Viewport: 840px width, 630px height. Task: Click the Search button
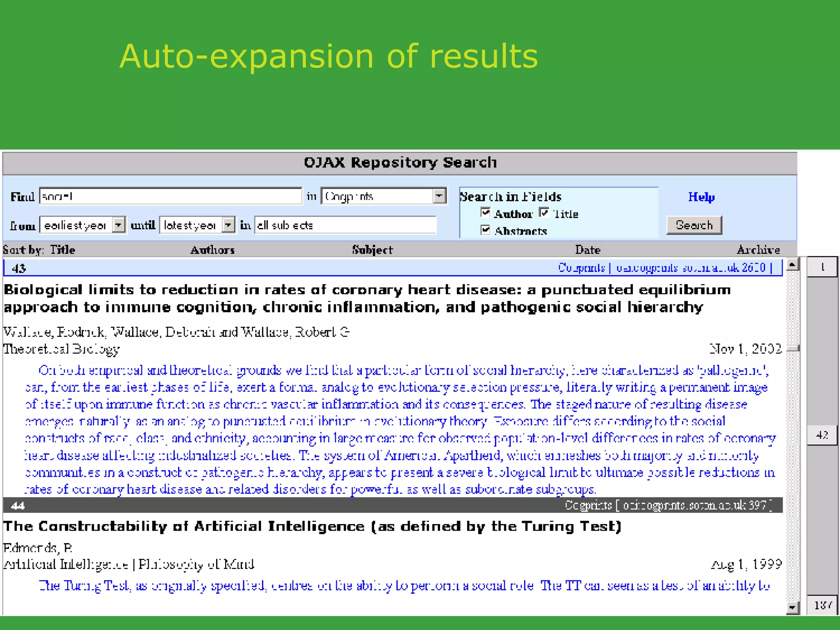pyautogui.click(x=694, y=225)
